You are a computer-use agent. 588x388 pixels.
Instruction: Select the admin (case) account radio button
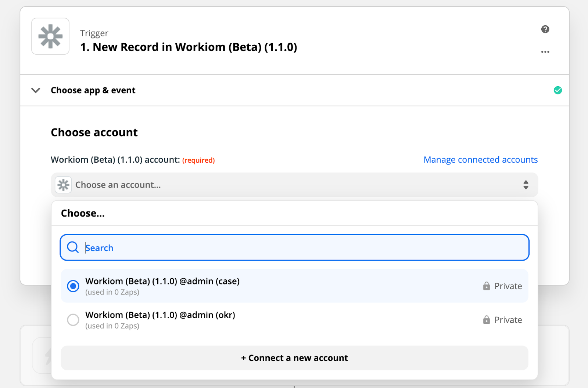[73, 286]
